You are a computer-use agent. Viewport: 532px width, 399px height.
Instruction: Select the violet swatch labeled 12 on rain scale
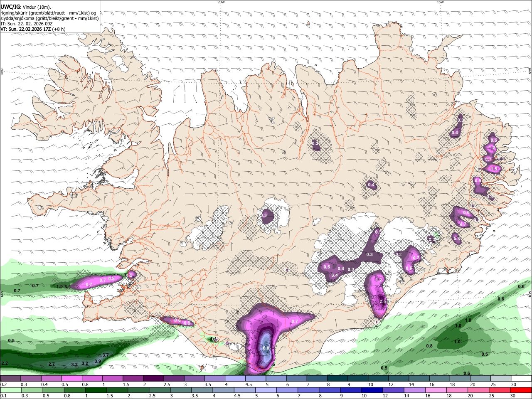click(394, 390)
